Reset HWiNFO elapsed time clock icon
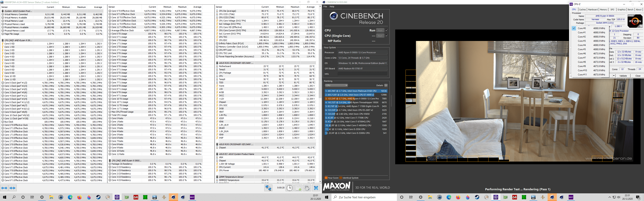 [x=289, y=188]
